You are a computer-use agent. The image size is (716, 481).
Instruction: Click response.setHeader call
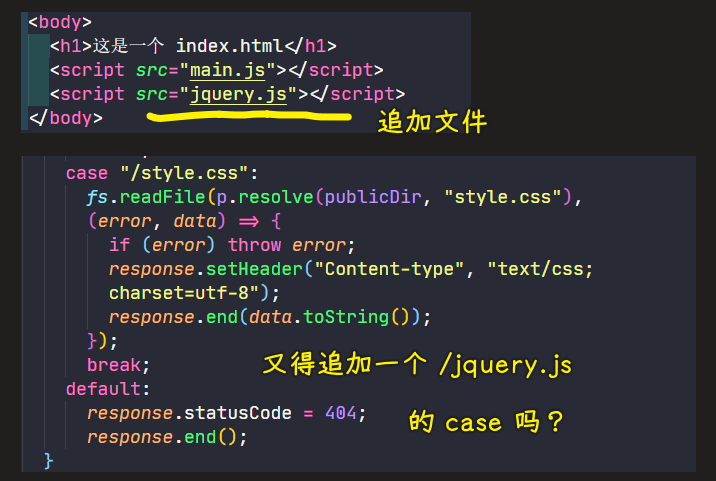205,269
